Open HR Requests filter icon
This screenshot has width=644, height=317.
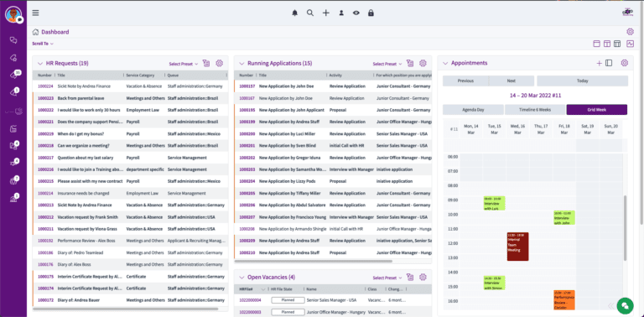(x=206, y=63)
